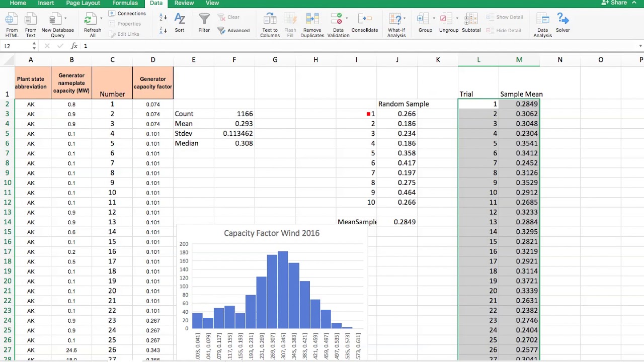Click the Group rows icon
The width and height of the screenshot is (644, 362).
(x=423, y=20)
